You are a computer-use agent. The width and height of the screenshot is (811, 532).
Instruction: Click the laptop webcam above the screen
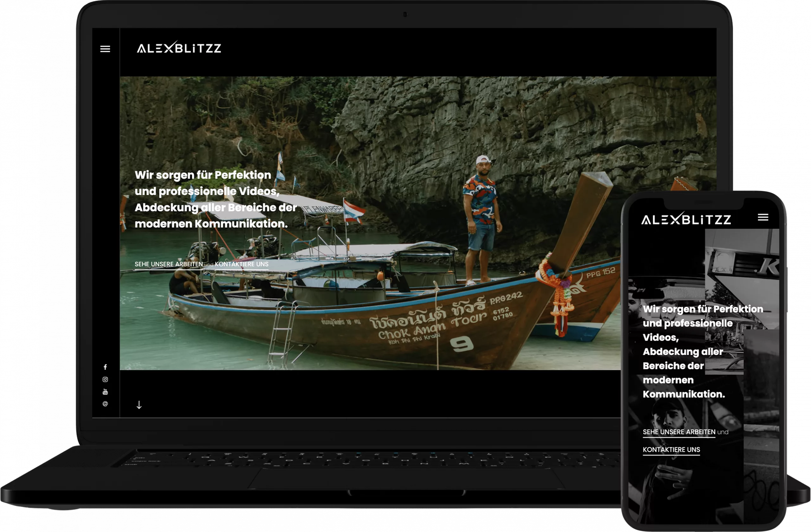pyautogui.click(x=405, y=14)
